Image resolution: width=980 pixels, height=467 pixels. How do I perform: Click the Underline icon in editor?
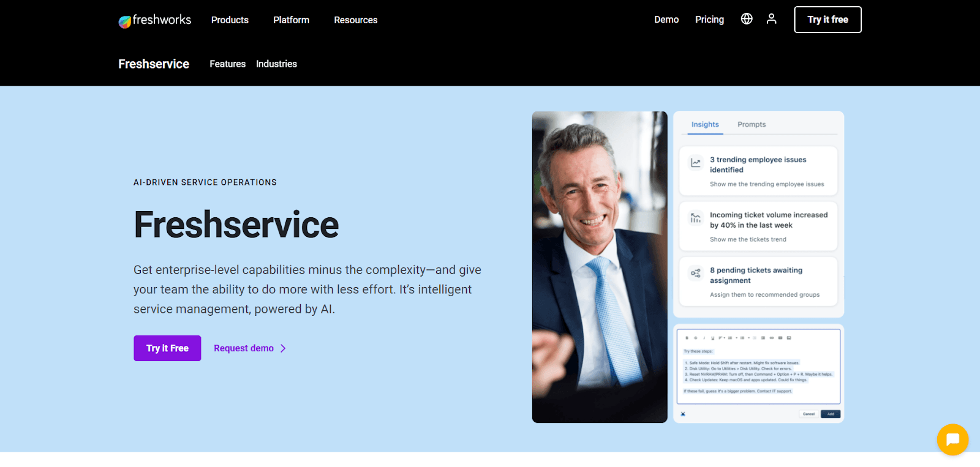(x=712, y=338)
